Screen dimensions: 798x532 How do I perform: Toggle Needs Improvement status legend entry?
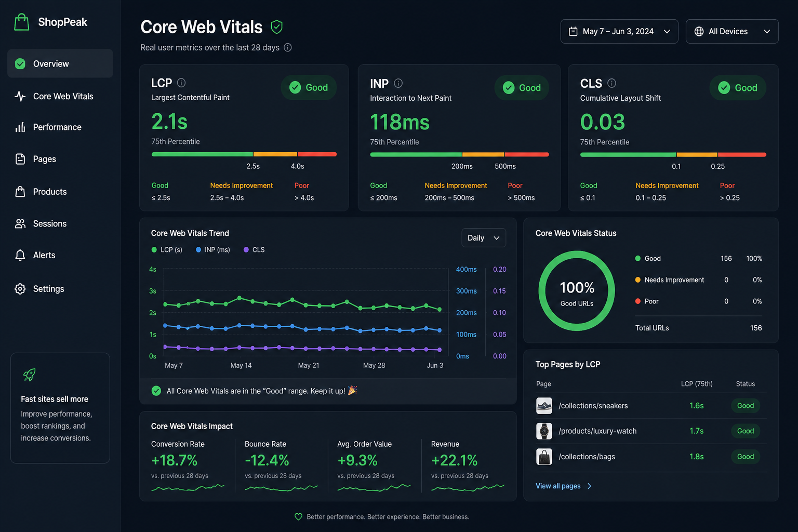tap(670, 280)
